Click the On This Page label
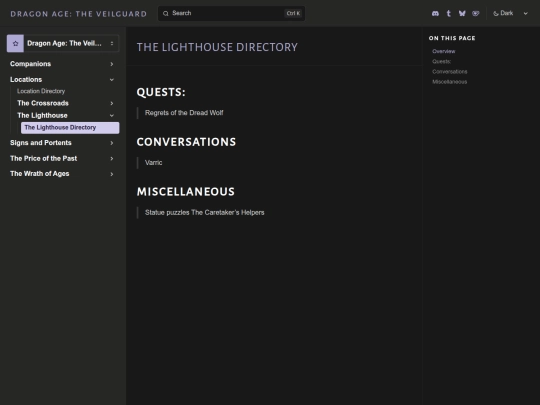This screenshot has width=540, height=405. click(452, 38)
